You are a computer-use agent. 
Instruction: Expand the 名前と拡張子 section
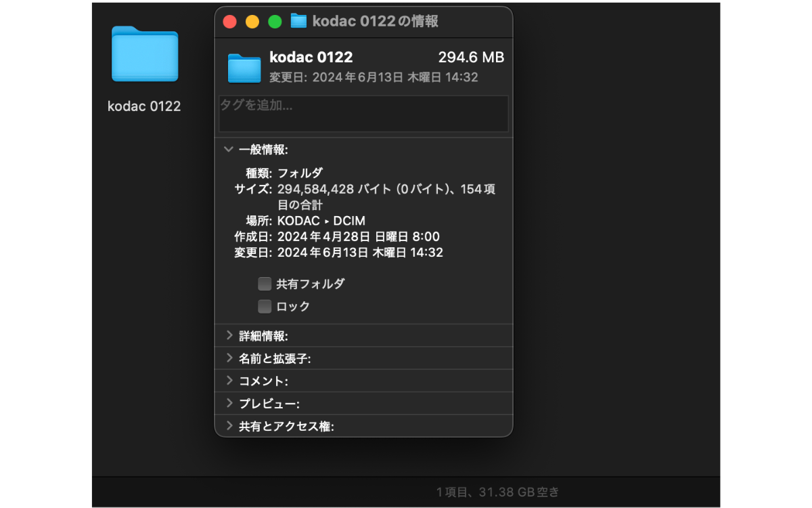229,358
